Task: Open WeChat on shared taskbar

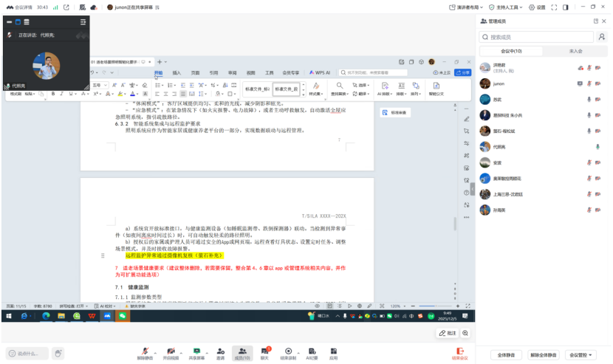Action: click(123, 316)
